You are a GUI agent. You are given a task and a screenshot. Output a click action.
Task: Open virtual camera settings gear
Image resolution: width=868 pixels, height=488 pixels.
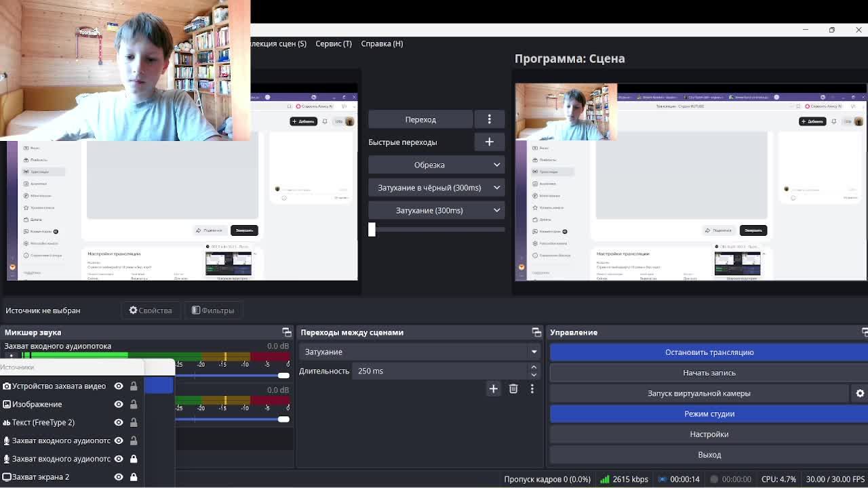pyautogui.click(x=860, y=393)
